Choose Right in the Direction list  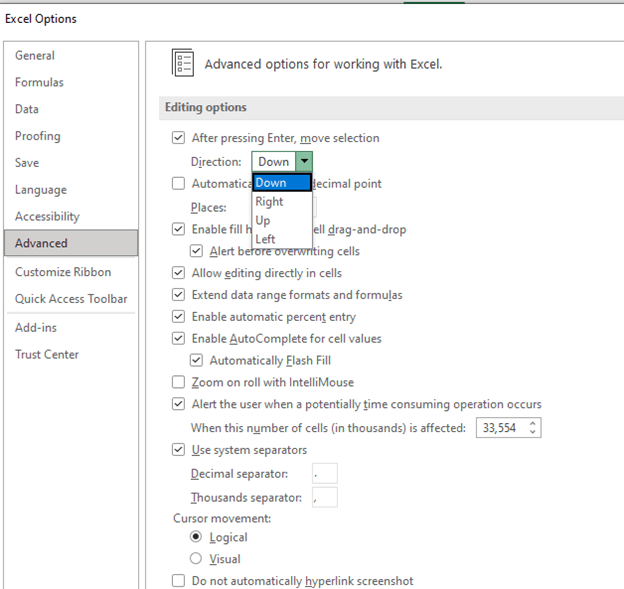pos(282,201)
